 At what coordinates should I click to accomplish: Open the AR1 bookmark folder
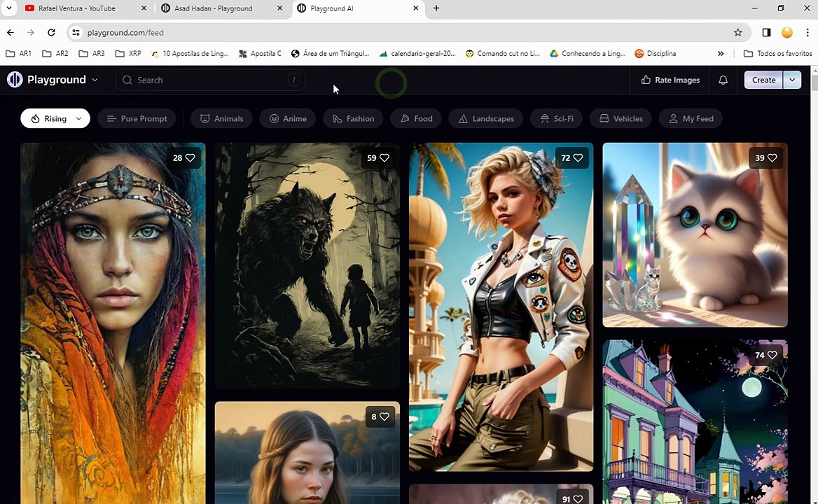coord(18,53)
